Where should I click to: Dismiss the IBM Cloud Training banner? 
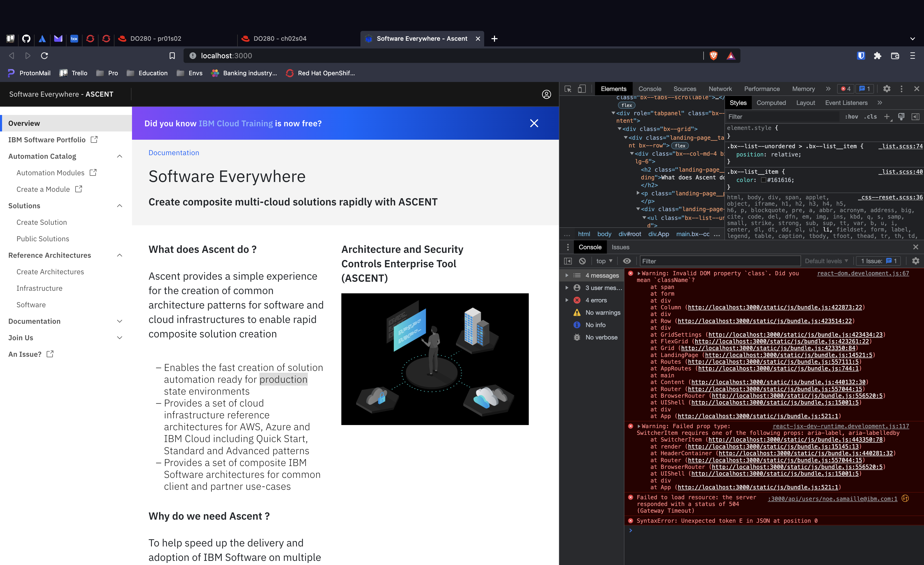pyautogui.click(x=534, y=123)
